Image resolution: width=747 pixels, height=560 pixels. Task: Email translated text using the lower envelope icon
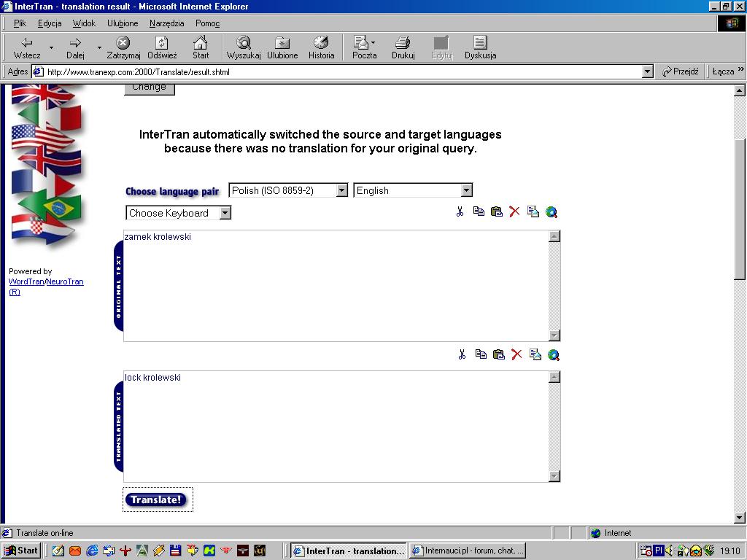535,354
